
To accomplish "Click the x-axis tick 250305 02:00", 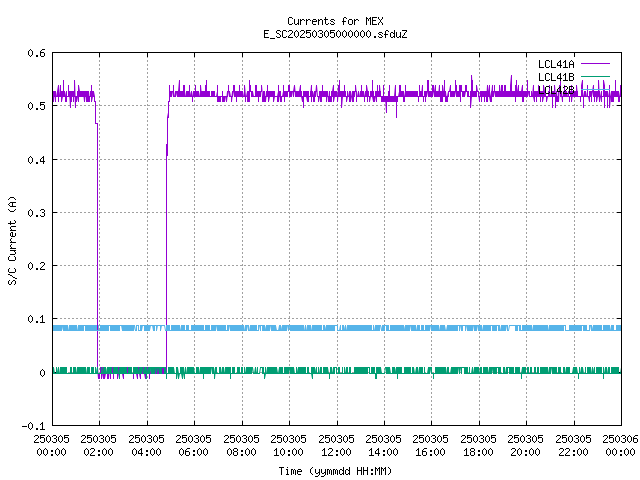I will (x=99, y=445).
